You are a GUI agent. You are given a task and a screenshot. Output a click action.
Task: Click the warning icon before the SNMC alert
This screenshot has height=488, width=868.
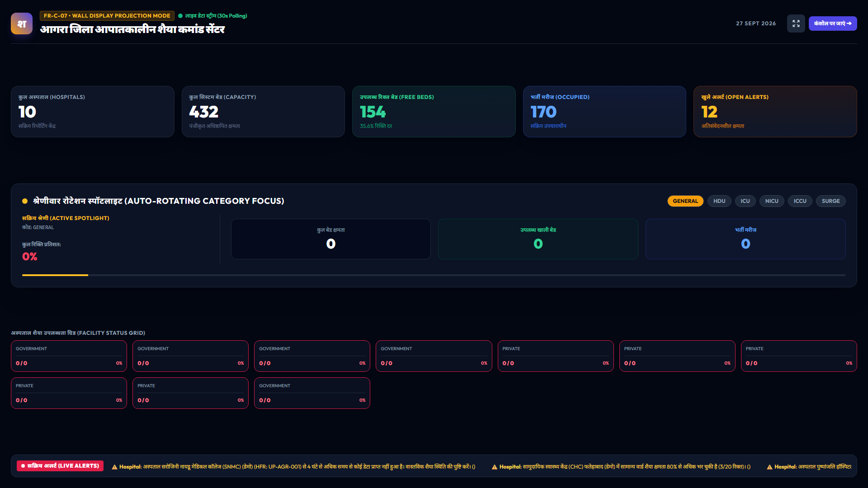(x=114, y=467)
